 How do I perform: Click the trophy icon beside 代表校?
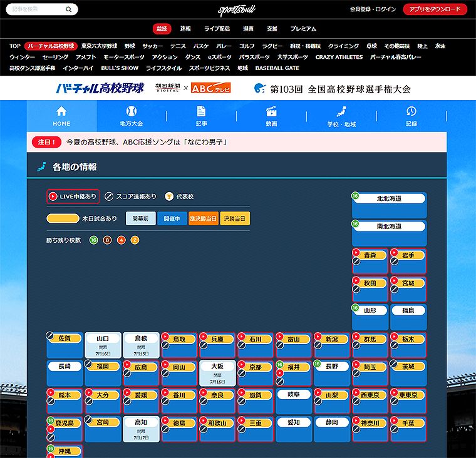[x=169, y=196]
